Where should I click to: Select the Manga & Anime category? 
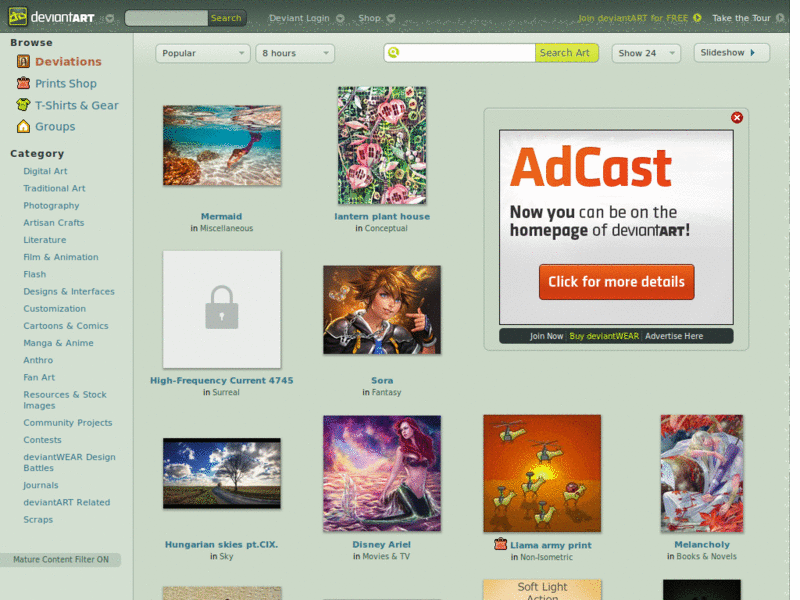[58, 343]
